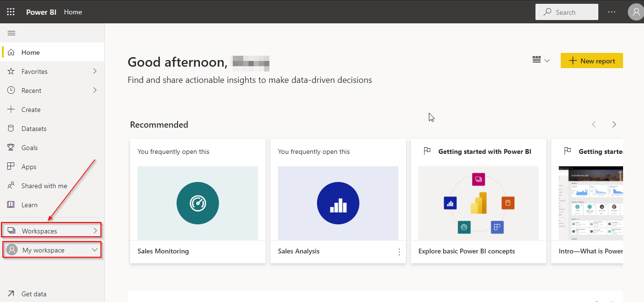644x302 pixels.
Task: Collapse the navigation pane hamburger icon
Action: tap(11, 33)
